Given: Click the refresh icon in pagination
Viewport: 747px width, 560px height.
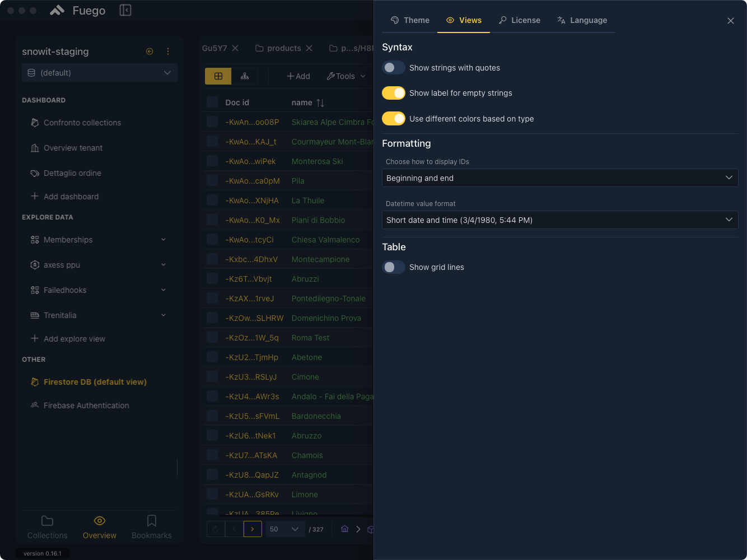Looking at the screenshot, I should coord(216,529).
